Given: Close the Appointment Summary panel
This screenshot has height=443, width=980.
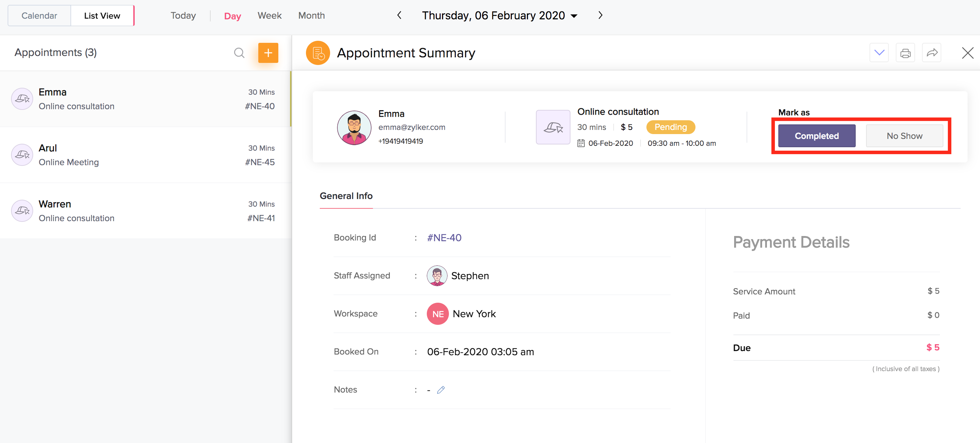Looking at the screenshot, I should (967, 53).
